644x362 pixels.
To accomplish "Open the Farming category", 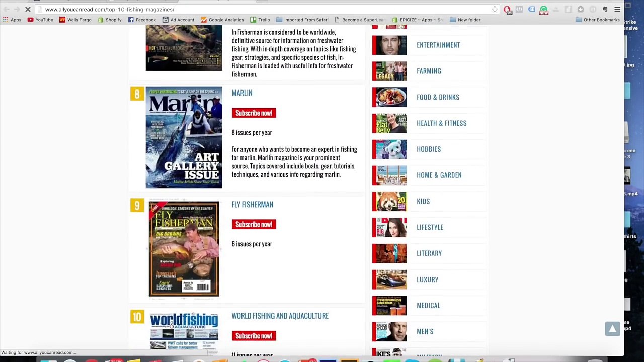I will pyautogui.click(x=429, y=71).
